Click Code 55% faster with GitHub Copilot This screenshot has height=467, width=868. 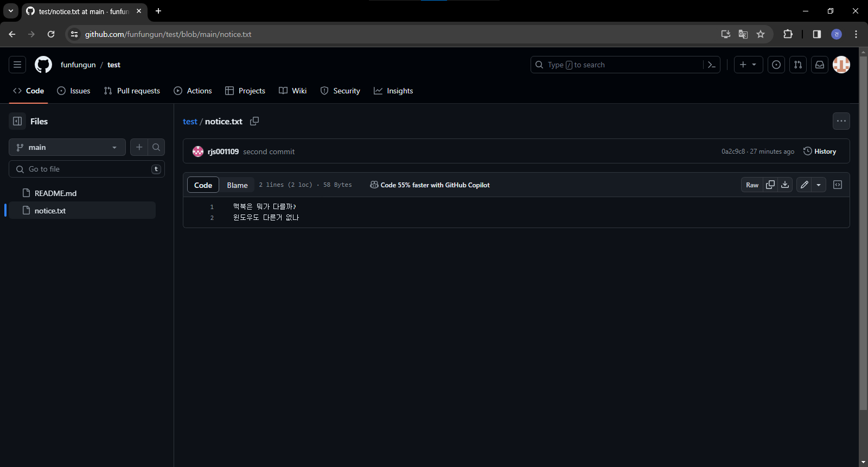tap(430, 185)
